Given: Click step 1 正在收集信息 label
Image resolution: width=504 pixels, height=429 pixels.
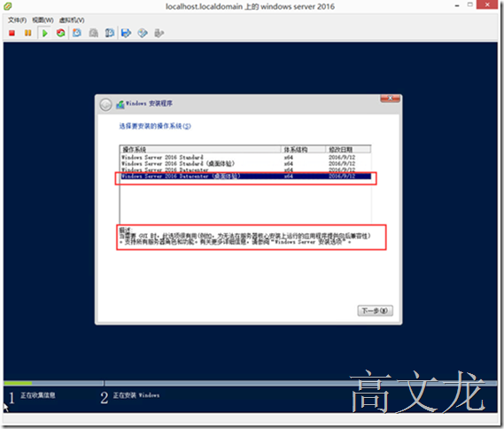Looking at the screenshot, I should [38, 395].
